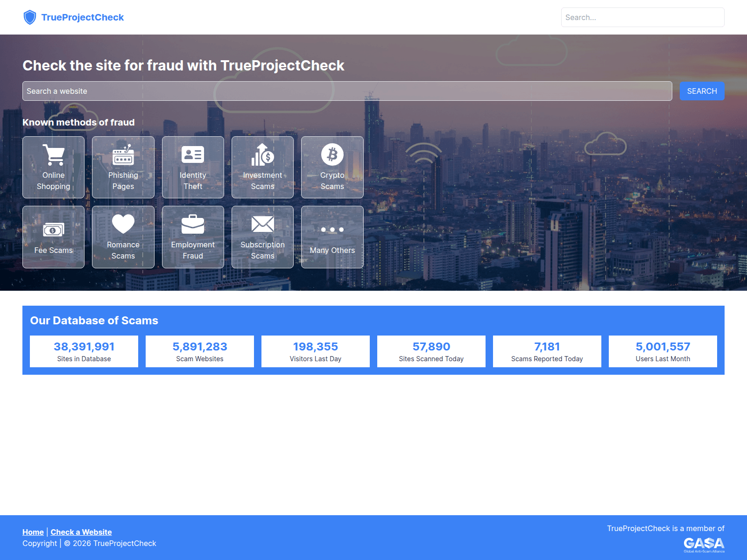This screenshot has height=560, width=747.
Task: Click the 'Subscription Scams' label text
Action: point(262,250)
